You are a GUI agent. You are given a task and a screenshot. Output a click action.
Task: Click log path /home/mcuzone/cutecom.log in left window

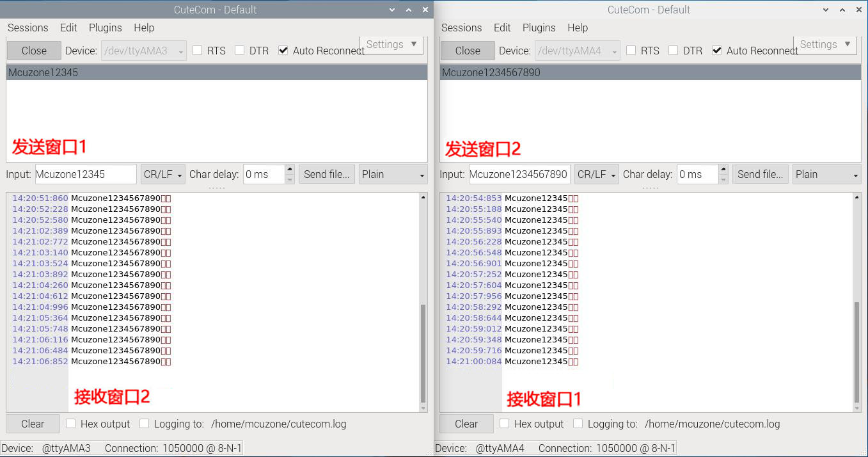pyautogui.click(x=279, y=424)
